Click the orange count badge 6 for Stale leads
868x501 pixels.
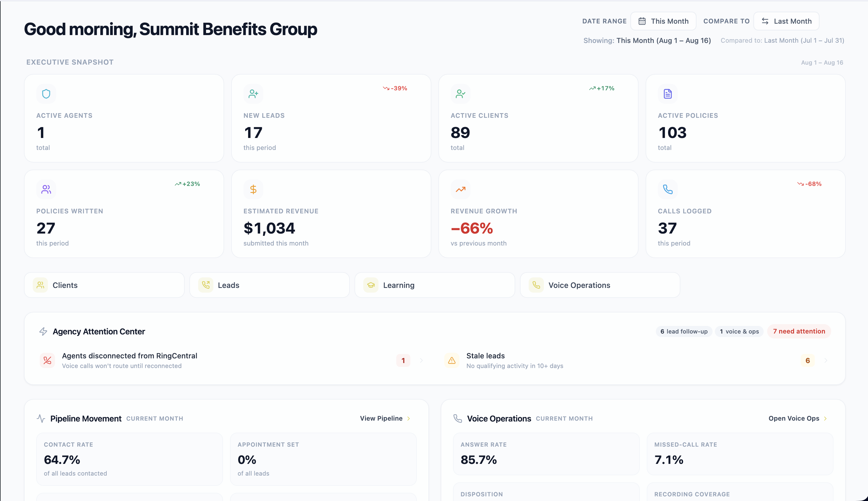808,361
